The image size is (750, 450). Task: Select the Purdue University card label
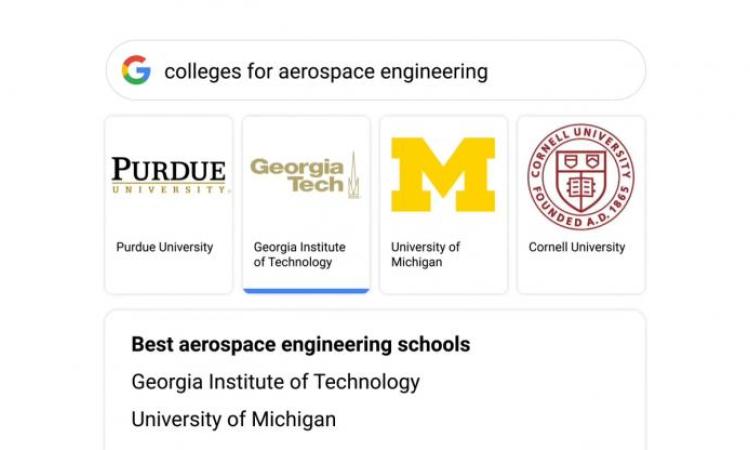(164, 247)
